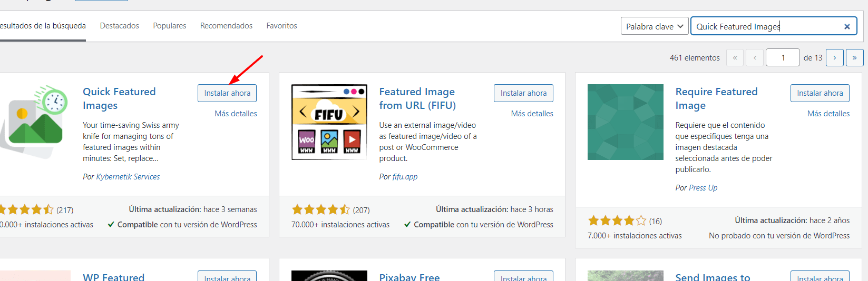Click 'hace 3 semanas' update text
The height and width of the screenshot is (281, 868).
pos(230,209)
